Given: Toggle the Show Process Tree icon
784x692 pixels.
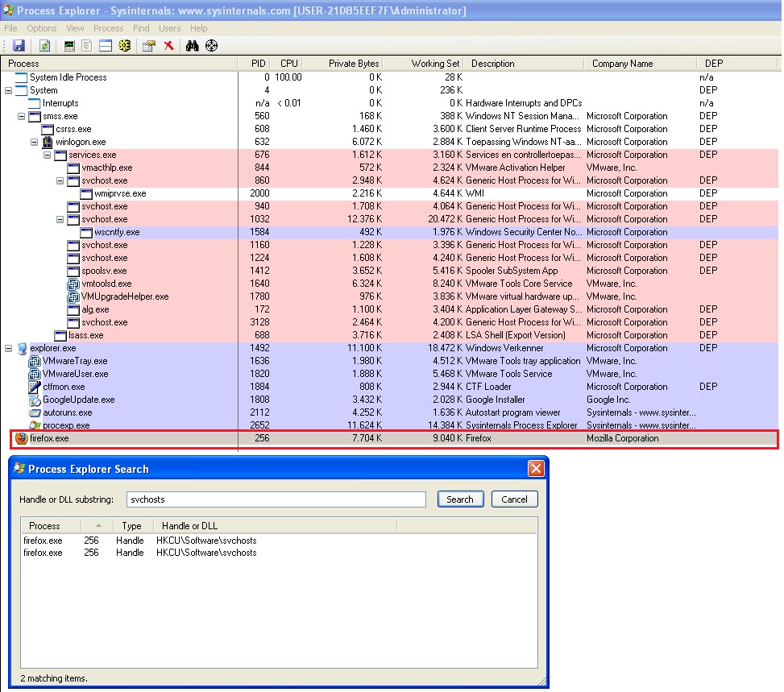Looking at the screenshot, I should coord(86,46).
